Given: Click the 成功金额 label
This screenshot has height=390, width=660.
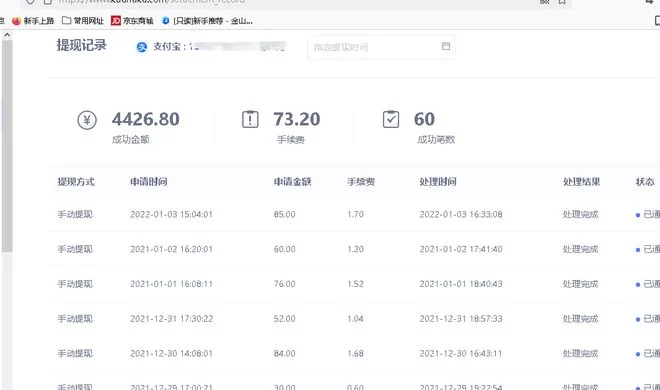Looking at the screenshot, I should pyautogui.click(x=130, y=140).
